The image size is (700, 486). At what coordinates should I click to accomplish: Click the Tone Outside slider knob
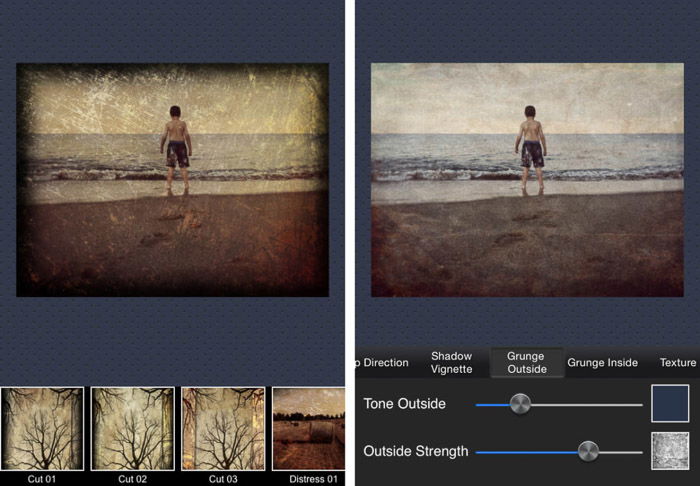click(520, 404)
